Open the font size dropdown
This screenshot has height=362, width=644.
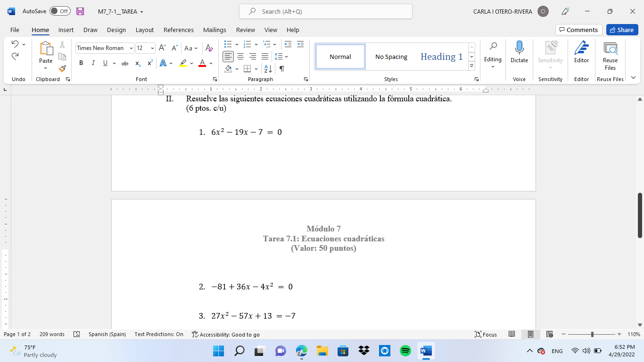152,48
